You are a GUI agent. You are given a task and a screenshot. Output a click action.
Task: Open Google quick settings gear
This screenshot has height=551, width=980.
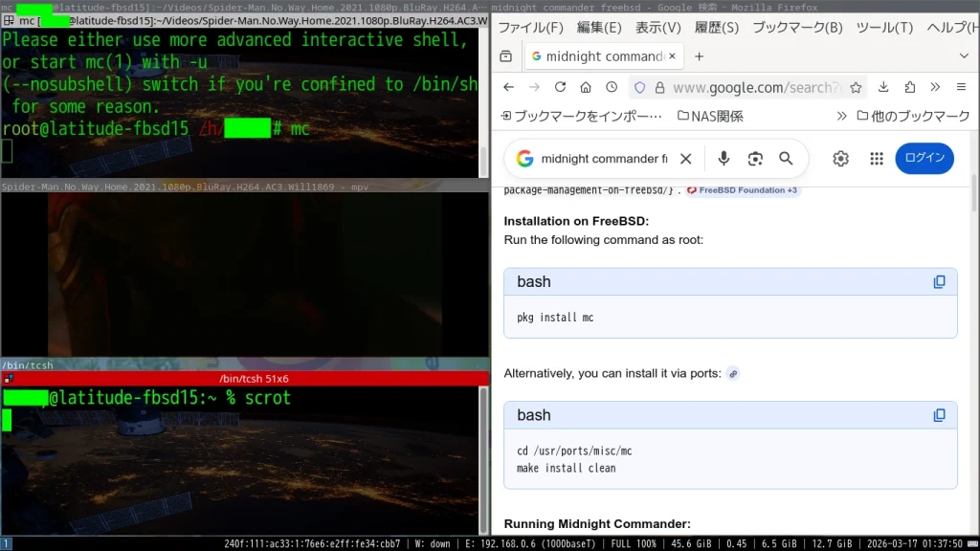tap(840, 159)
